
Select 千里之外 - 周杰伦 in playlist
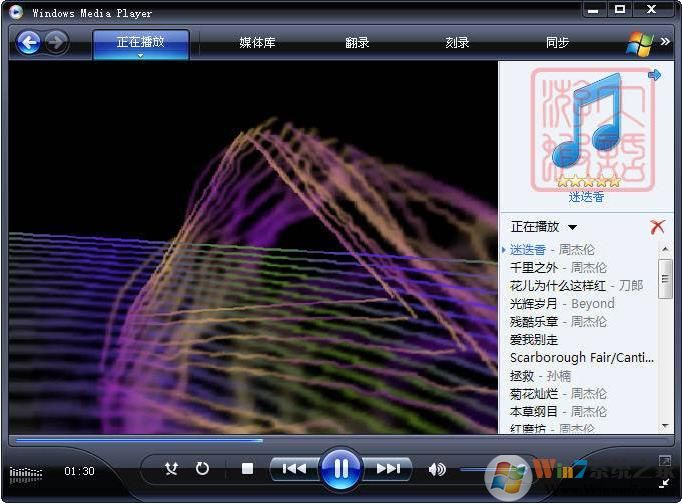point(558,267)
